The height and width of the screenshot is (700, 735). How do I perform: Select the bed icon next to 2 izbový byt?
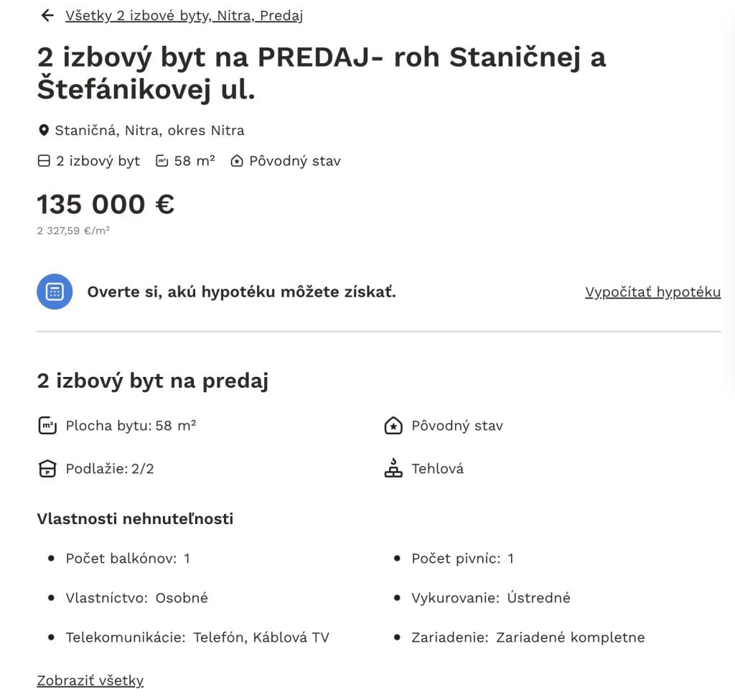[45, 161]
